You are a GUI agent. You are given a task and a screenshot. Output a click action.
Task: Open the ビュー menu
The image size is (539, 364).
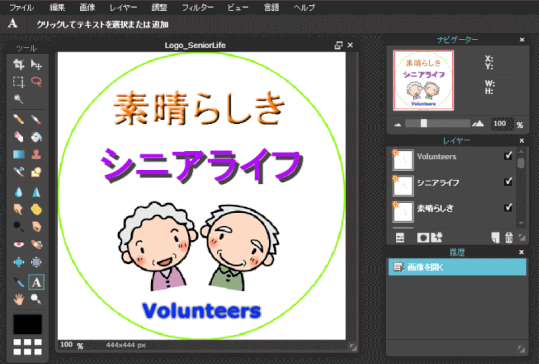(238, 8)
